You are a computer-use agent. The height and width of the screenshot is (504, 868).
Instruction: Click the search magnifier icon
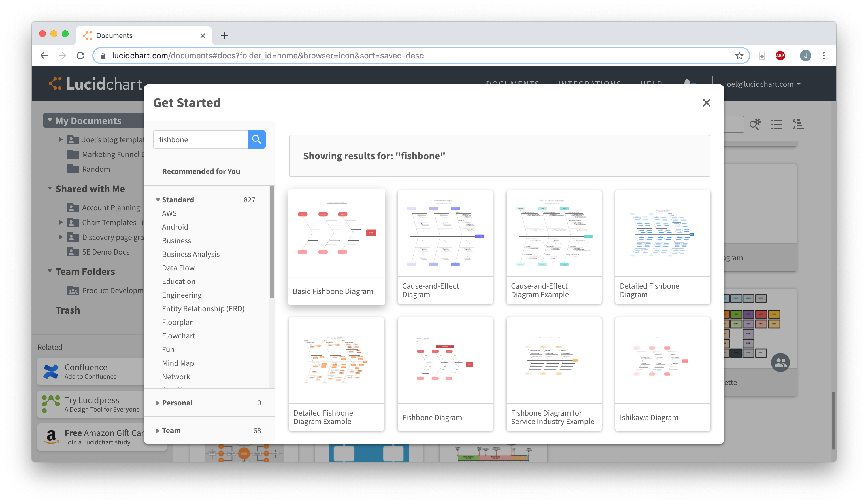[256, 139]
